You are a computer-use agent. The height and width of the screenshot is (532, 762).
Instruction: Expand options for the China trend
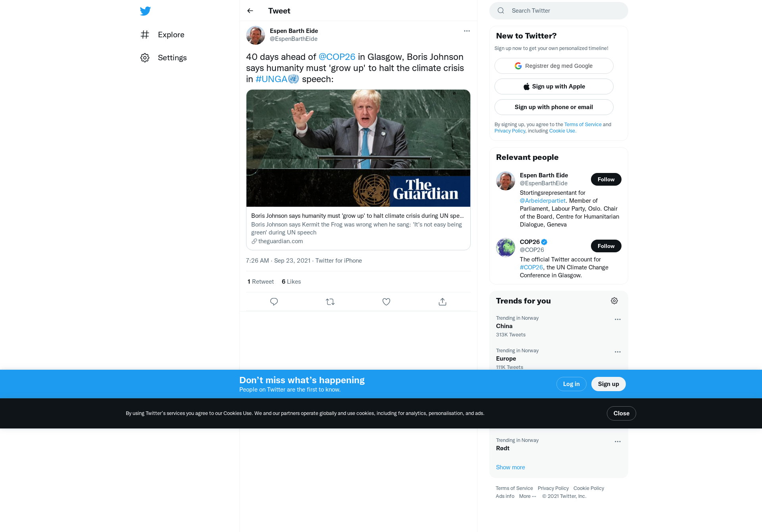coord(618,319)
